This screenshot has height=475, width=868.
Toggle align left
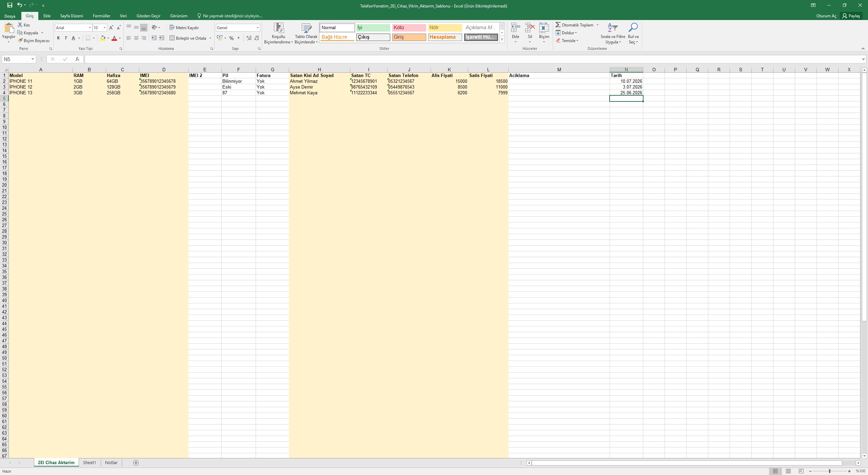pos(129,38)
